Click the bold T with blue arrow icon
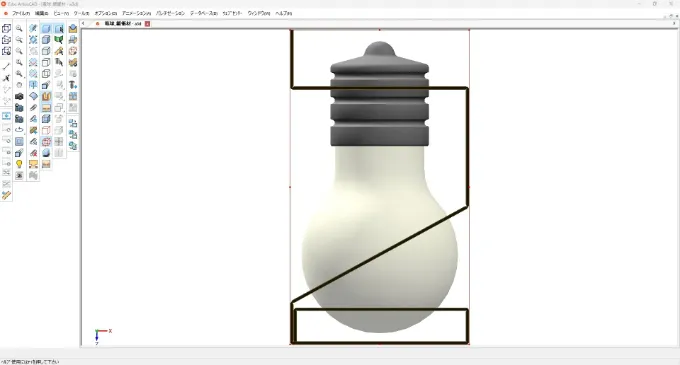The image size is (680, 365). 73,85
